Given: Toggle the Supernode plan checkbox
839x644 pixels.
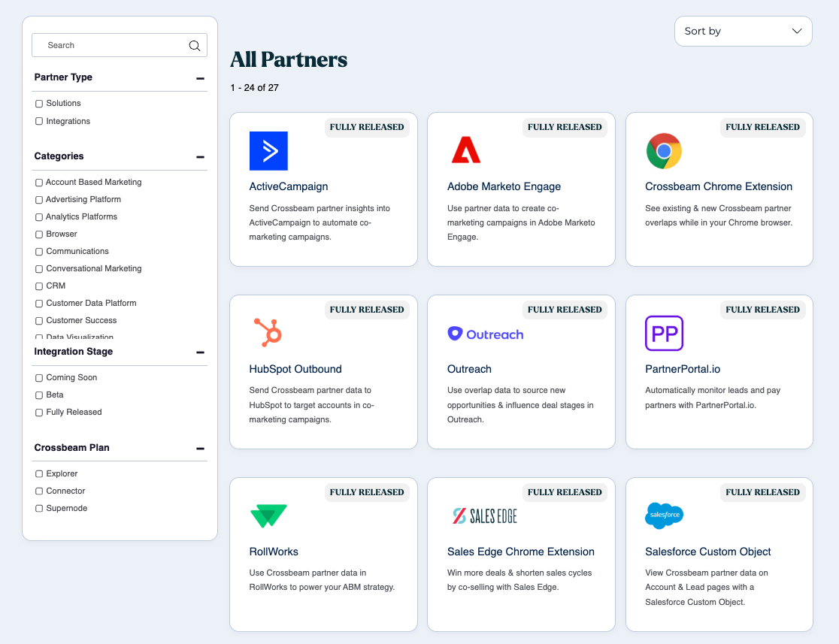Looking at the screenshot, I should click(x=39, y=509).
